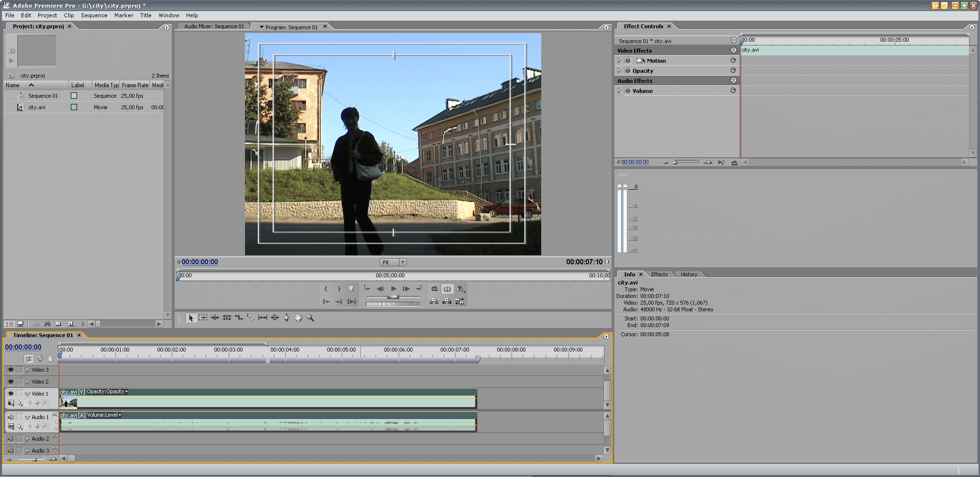This screenshot has width=980, height=477.
Task: Disable the Opacity effect toggle
Action: coord(627,71)
